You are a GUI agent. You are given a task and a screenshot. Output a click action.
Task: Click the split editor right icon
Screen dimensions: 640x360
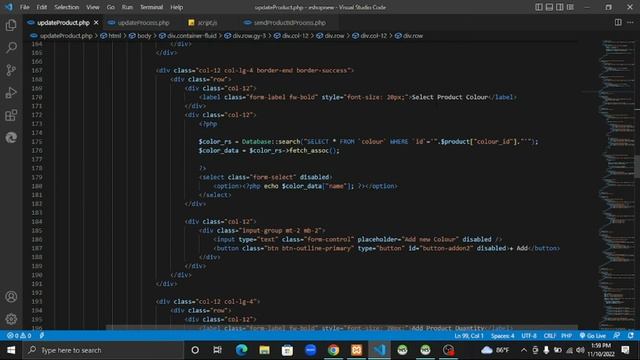pos(618,22)
